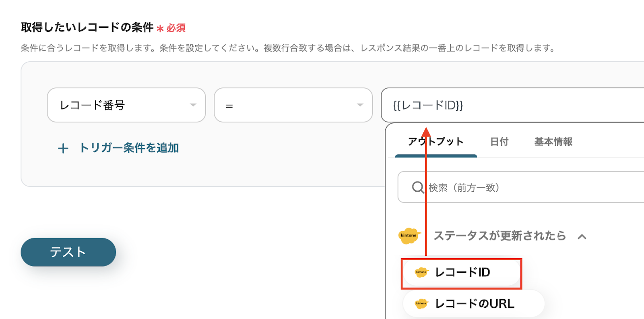This screenshot has width=644, height=319.
Task: Open the = operator dropdown
Action: [288, 105]
